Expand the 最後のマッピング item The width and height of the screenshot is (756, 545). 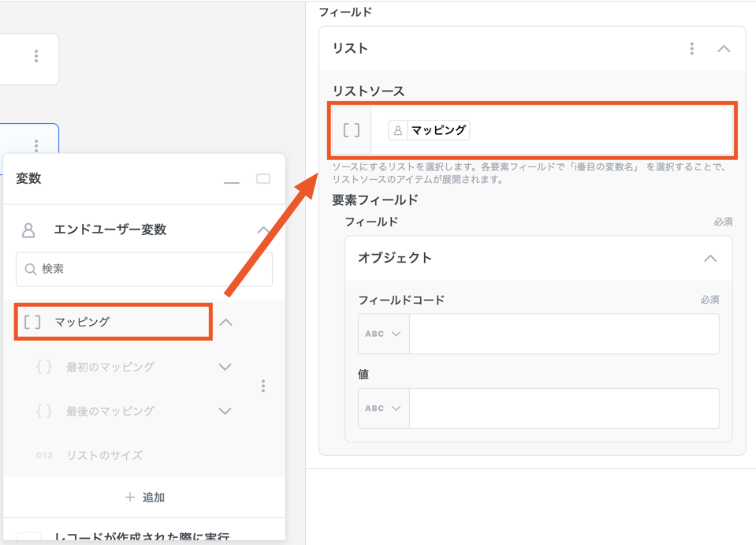tap(225, 411)
